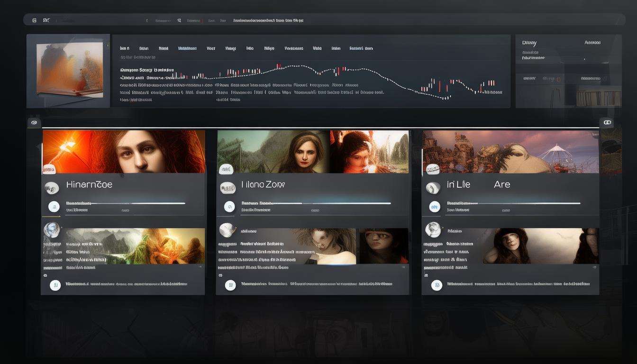This screenshot has width=637, height=364.
Task: Click the link icon above the right card
Action: tap(607, 123)
